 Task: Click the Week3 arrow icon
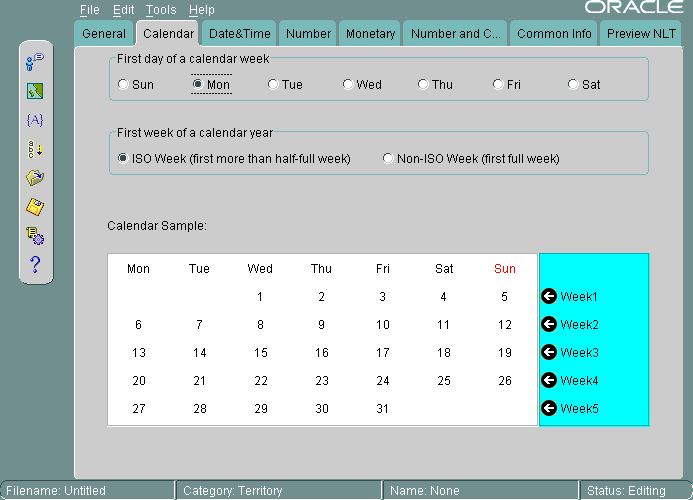(548, 352)
